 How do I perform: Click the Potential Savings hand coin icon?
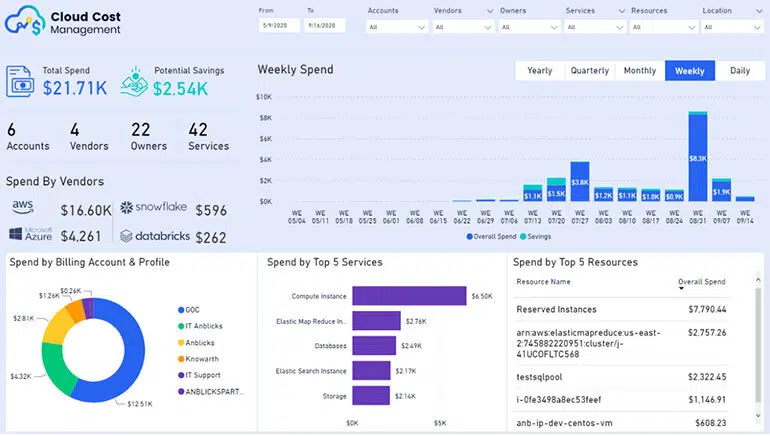[x=134, y=82]
